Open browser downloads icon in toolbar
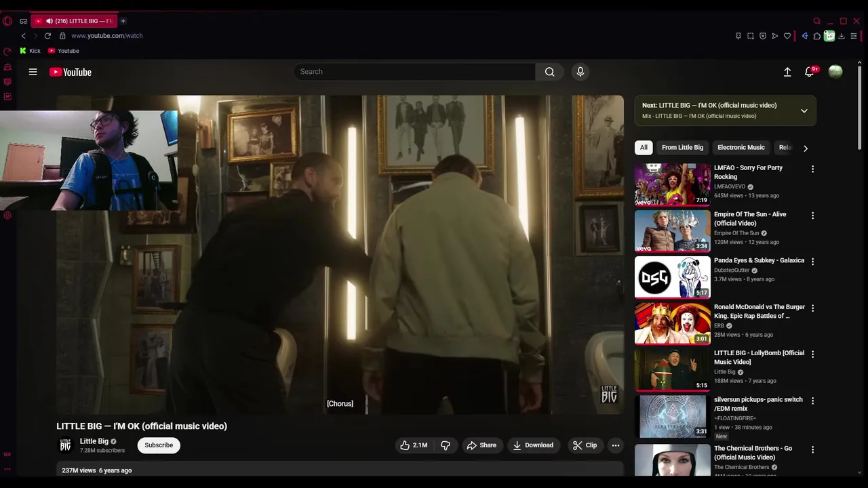Viewport: 868px width, 488px height. (842, 36)
